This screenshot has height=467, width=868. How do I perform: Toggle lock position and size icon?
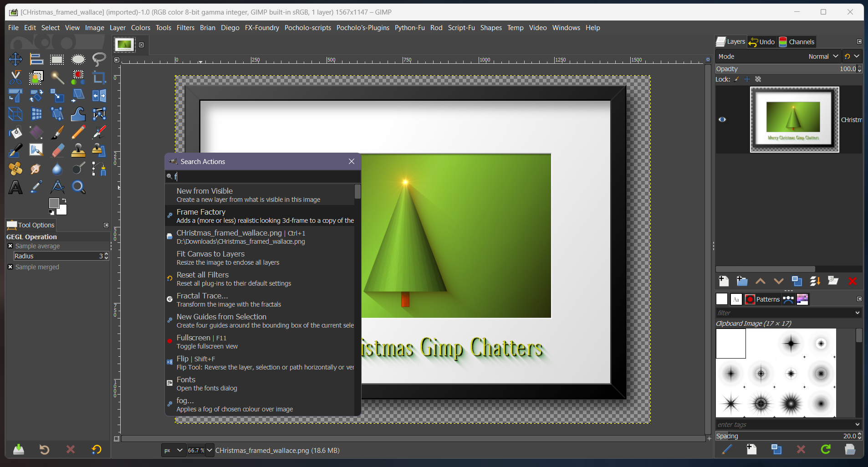pos(747,79)
